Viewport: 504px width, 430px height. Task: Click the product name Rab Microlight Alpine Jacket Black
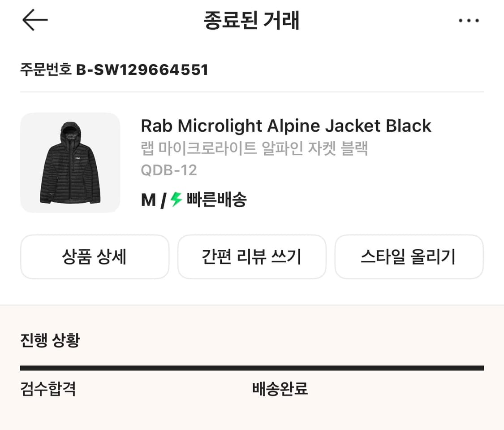click(x=285, y=126)
